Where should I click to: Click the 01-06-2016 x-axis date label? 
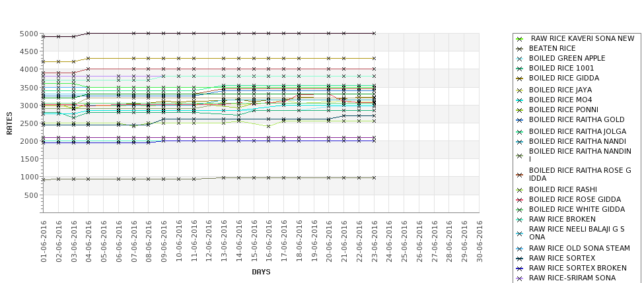44,241
